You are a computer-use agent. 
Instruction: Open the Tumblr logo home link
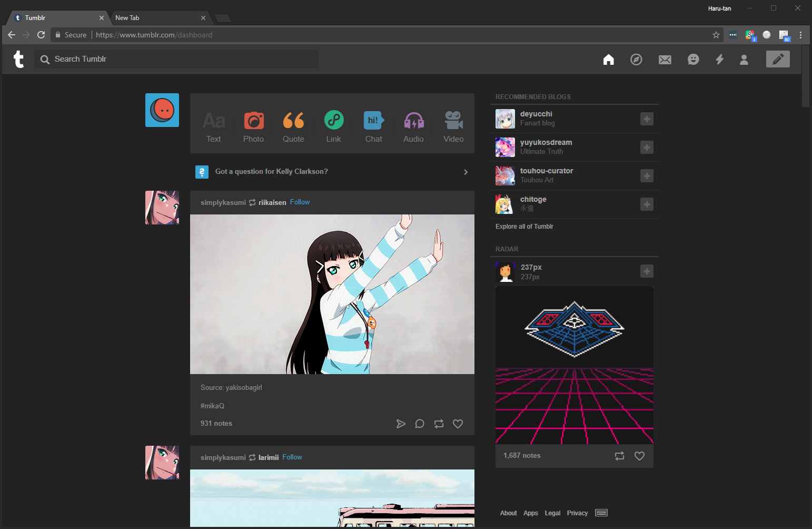coord(19,59)
